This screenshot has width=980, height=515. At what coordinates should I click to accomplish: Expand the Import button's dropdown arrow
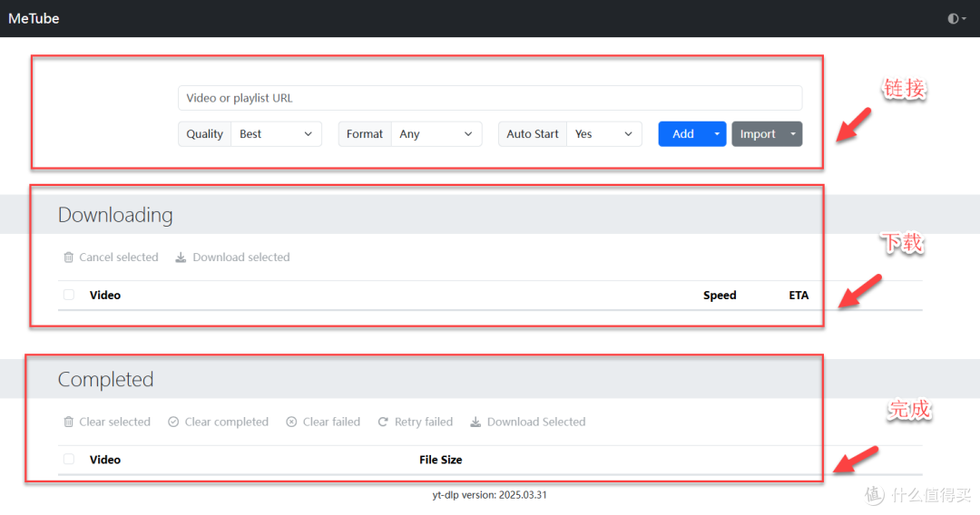click(x=793, y=134)
